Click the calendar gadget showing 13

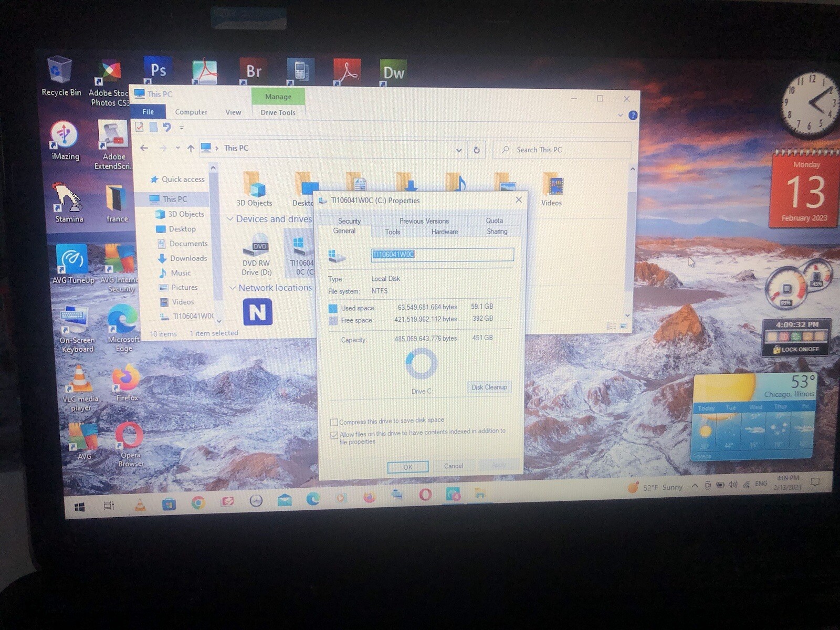[x=805, y=189]
